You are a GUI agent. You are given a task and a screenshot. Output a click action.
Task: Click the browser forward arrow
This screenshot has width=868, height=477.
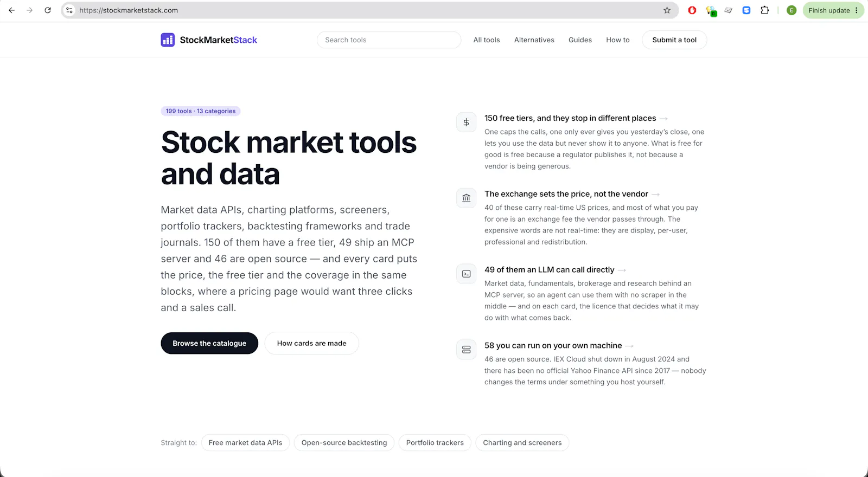click(x=30, y=10)
